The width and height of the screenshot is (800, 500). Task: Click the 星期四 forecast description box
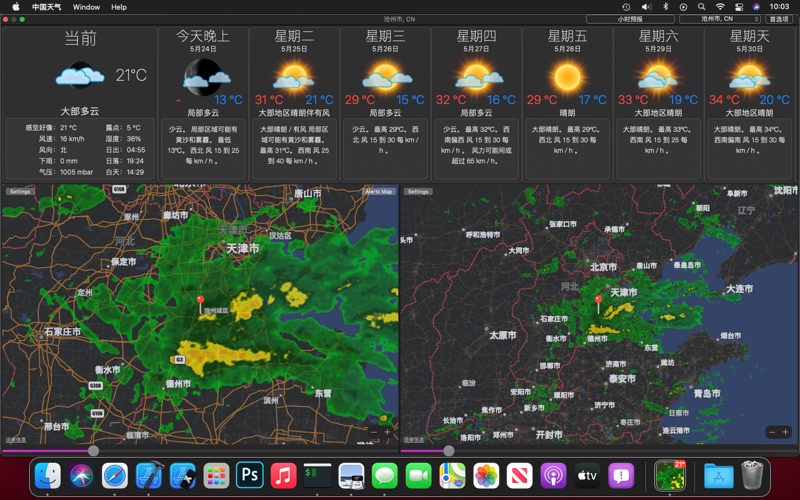click(x=476, y=149)
